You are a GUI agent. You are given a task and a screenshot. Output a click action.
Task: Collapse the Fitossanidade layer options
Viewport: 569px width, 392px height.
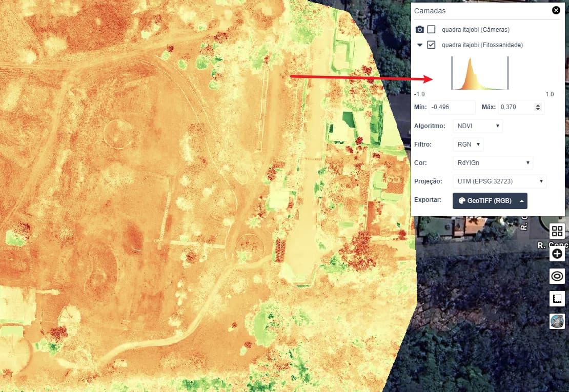coord(420,45)
